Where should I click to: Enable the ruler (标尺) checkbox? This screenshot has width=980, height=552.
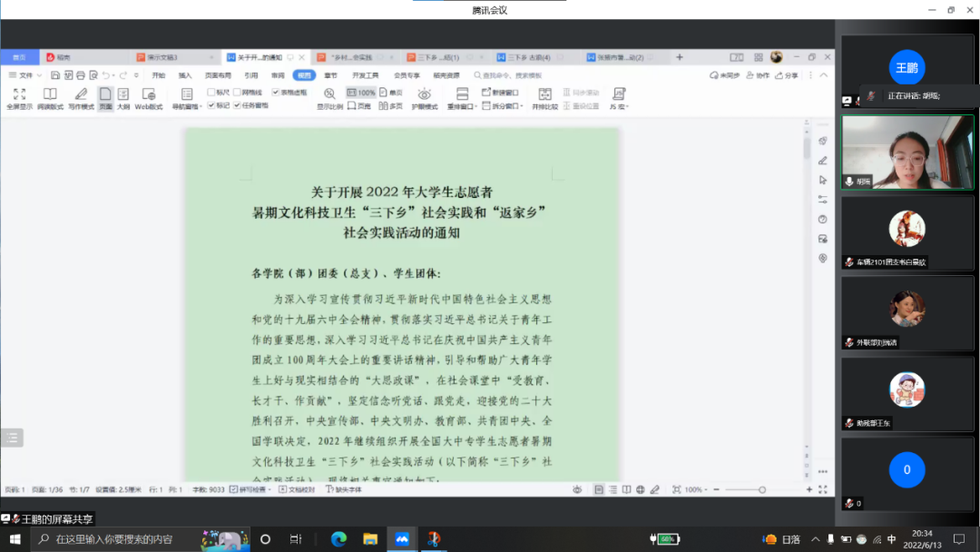(x=211, y=93)
